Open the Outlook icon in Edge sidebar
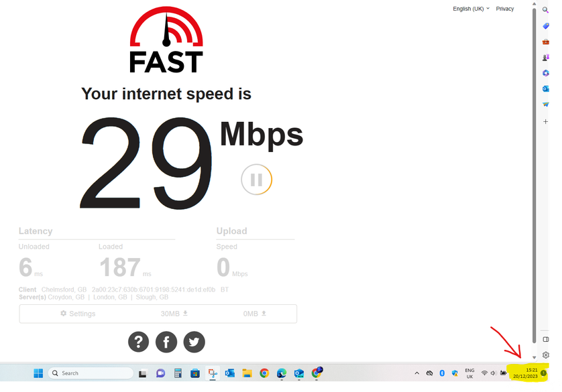 click(545, 88)
